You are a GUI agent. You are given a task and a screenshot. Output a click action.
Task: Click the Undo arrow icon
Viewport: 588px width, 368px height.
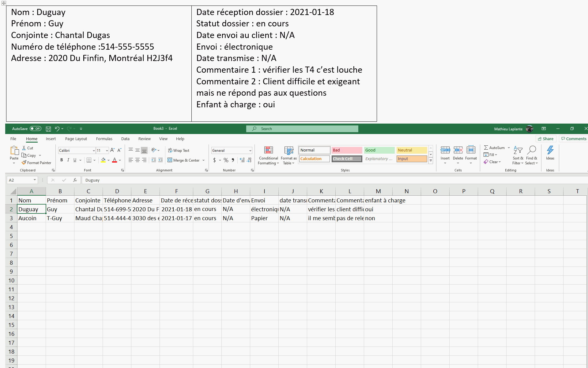57,129
